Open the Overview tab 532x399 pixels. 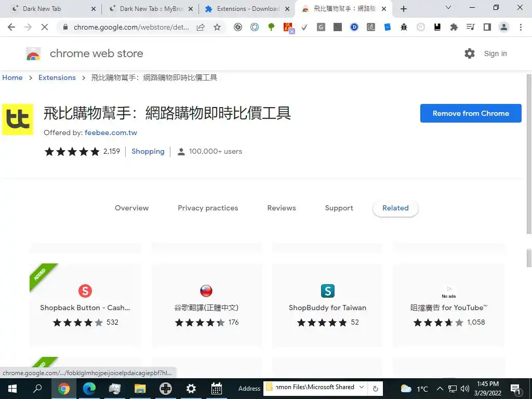(131, 208)
